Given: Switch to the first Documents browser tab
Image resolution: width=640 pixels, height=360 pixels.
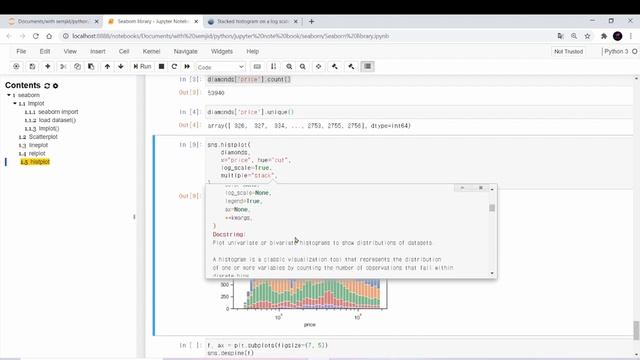Looking at the screenshot, I should (53, 21).
